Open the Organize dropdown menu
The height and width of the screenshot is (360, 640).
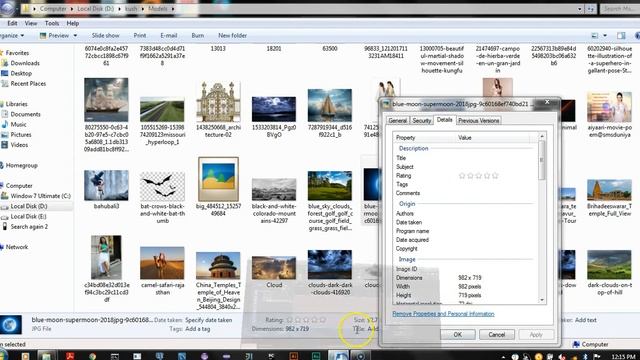[12, 36]
